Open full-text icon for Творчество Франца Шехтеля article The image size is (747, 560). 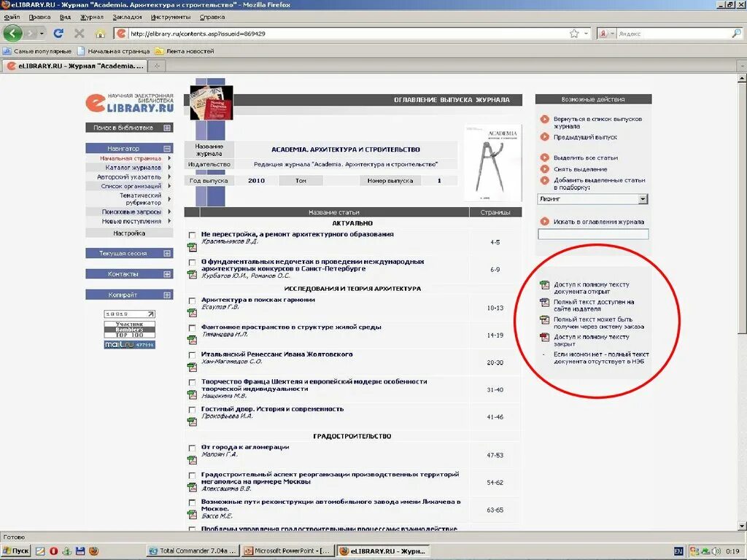(192, 394)
